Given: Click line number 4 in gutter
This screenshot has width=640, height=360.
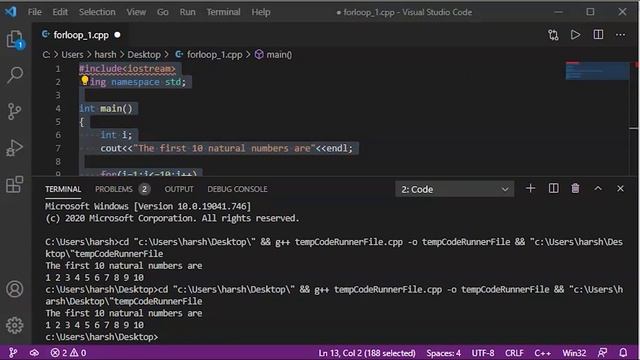Looking at the screenshot, I should tap(58, 109).
